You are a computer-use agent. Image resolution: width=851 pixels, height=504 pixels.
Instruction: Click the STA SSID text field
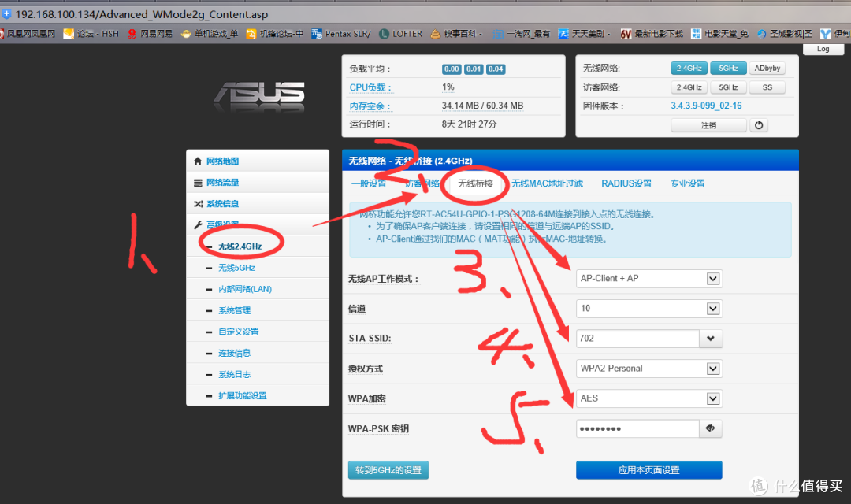(637, 339)
